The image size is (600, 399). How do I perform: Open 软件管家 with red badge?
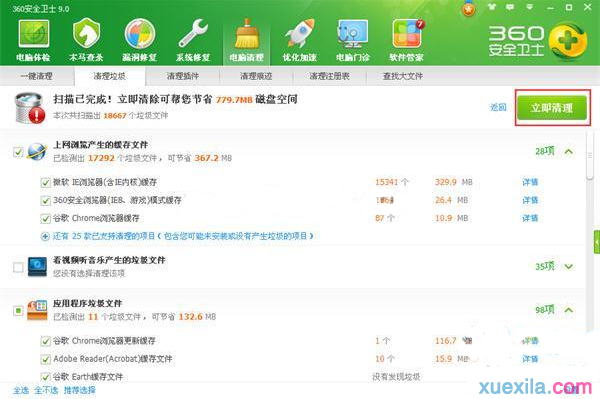406,41
